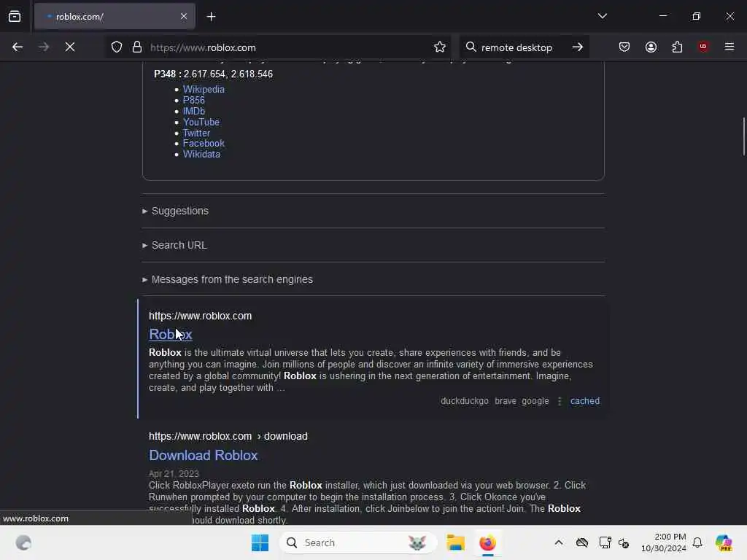Image resolution: width=747 pixels, height=560 pixels.
Task: Open the notifications bell
Action: pos(697,542)
